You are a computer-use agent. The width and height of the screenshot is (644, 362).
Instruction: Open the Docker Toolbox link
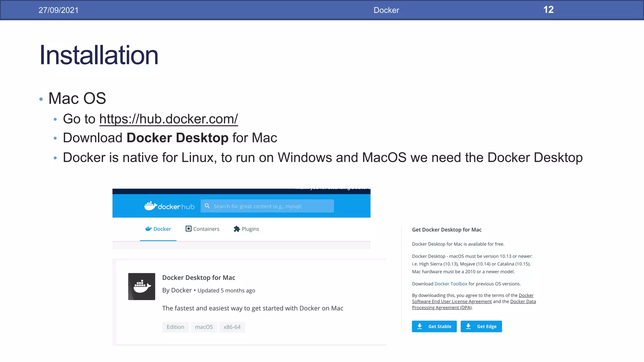coord(451,284)
